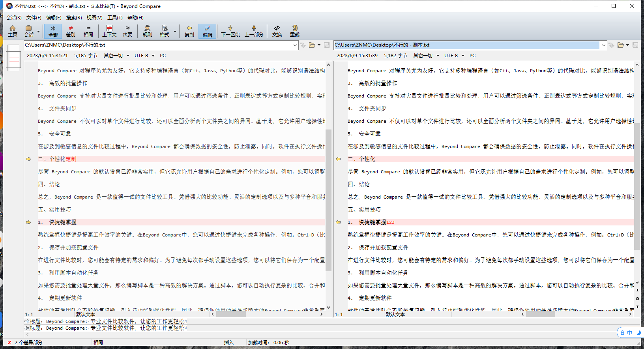Open the 工具(T) menu
Viewport: 644px width, 349px height.
coord(115,17)
